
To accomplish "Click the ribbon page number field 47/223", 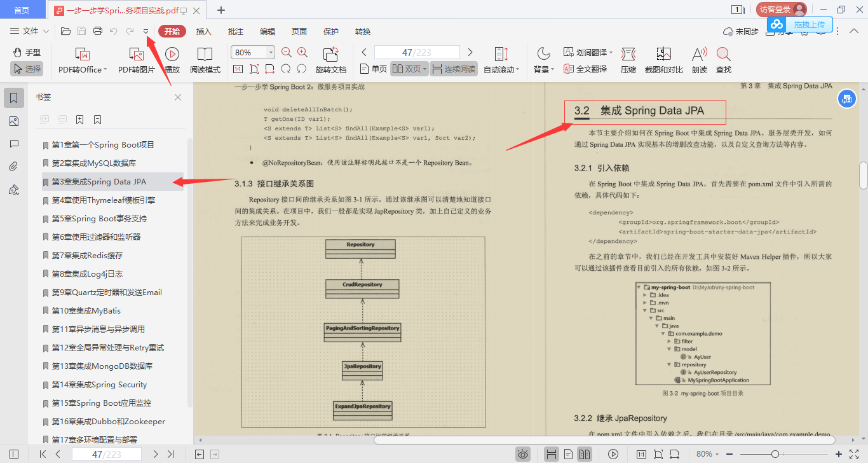I will point(417,52).
